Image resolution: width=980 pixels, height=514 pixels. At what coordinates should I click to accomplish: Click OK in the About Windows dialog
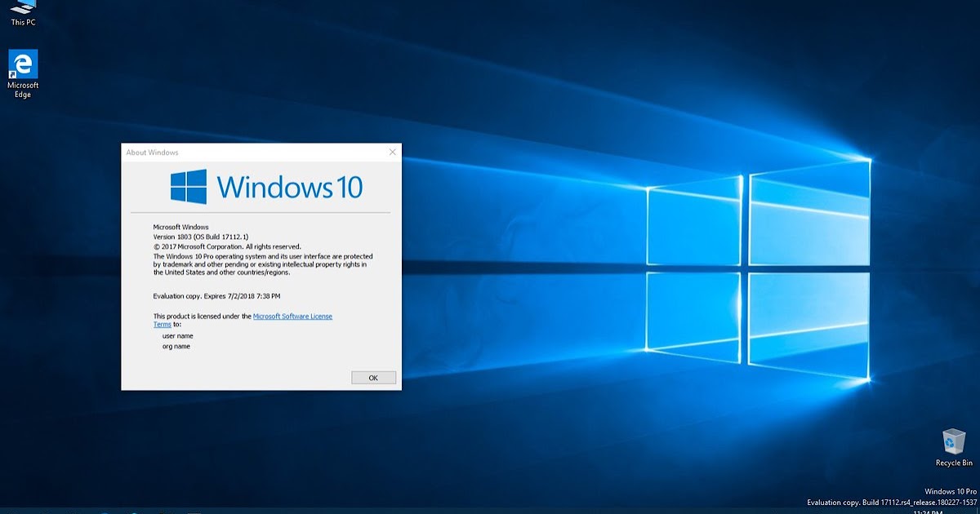(x=373, y=378)
